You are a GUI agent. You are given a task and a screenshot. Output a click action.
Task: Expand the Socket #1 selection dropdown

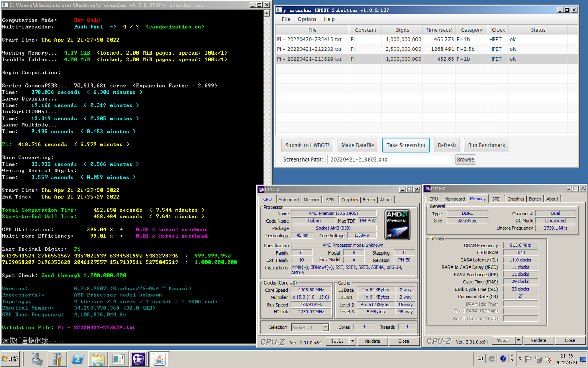[x=325, y=327]
